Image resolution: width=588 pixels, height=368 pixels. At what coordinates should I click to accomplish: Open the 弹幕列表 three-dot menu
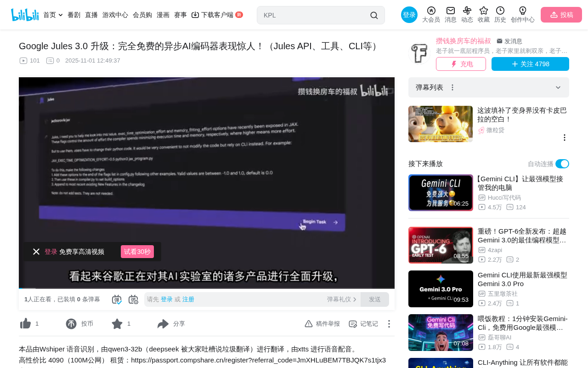tap(452, 87)
